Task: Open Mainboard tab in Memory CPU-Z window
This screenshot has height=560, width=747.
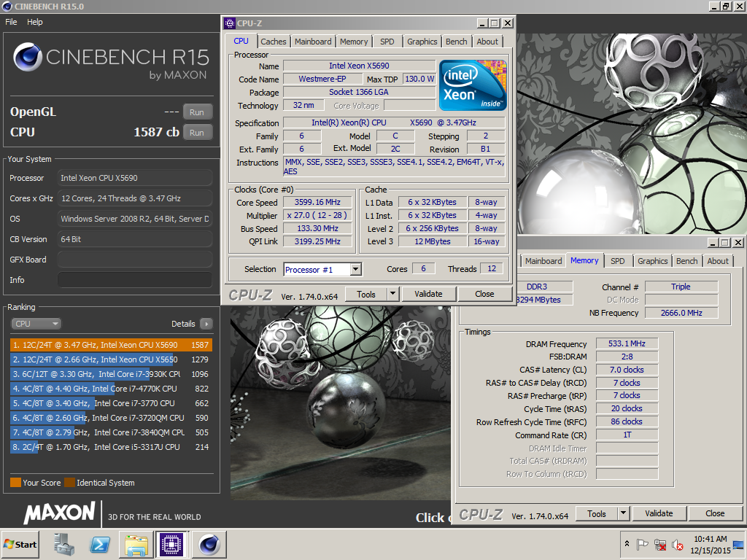Action: 543,261
